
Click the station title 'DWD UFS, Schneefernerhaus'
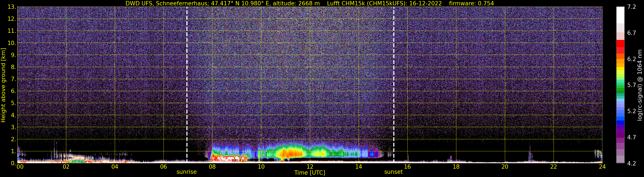pos(167,3)
